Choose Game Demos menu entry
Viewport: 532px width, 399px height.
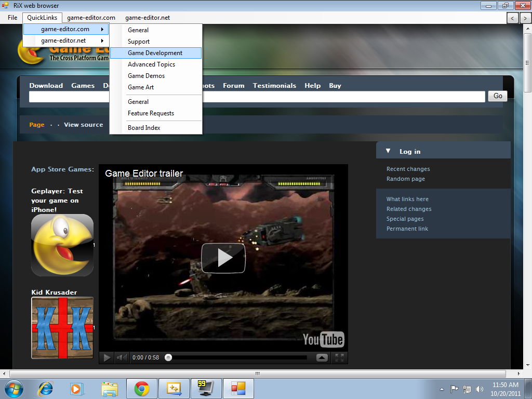[x=156, y=76]
